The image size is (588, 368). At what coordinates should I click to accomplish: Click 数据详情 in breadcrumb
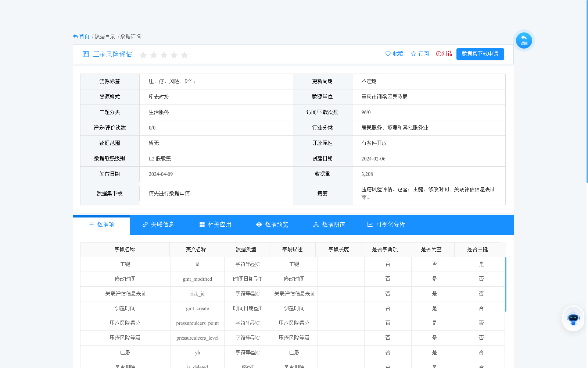click(130, 36)
